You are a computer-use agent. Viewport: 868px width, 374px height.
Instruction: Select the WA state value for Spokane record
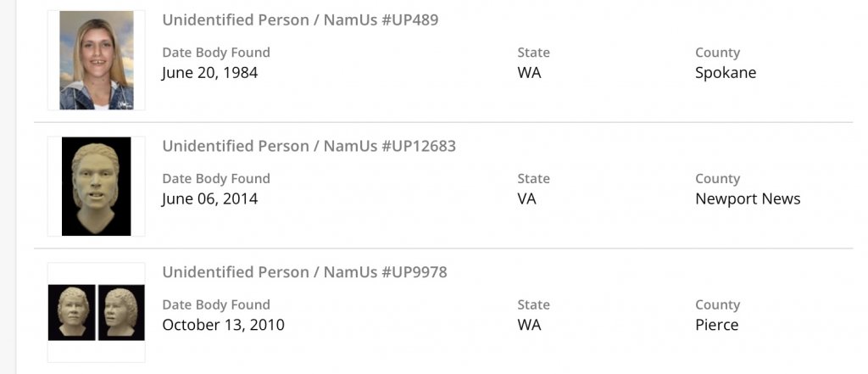pyautogui.click(x=529, y=73)
